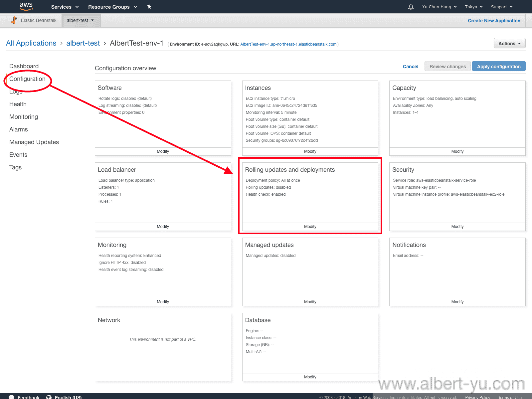Click the Elastic Beanstalk service icon
Screen dimensions: 532x399
tap(14, 20)
